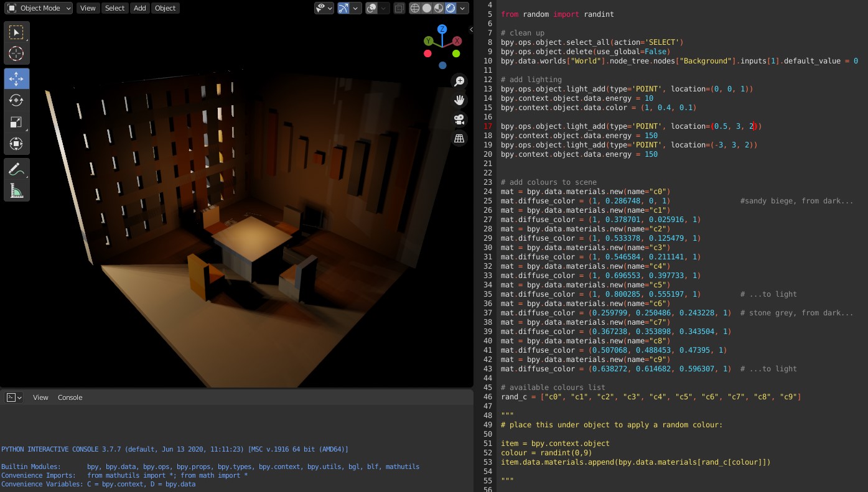Select the Annotate pencil tool

tap(17, 169)
